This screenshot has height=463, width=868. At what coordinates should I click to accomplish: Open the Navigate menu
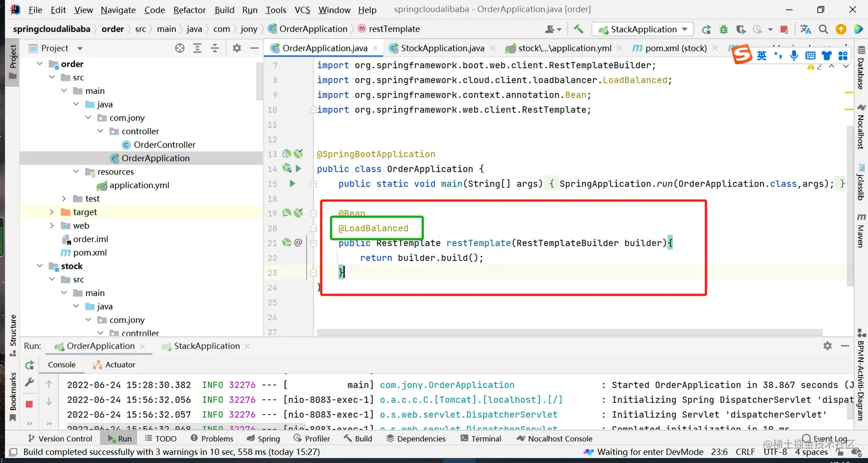[119, 10]
